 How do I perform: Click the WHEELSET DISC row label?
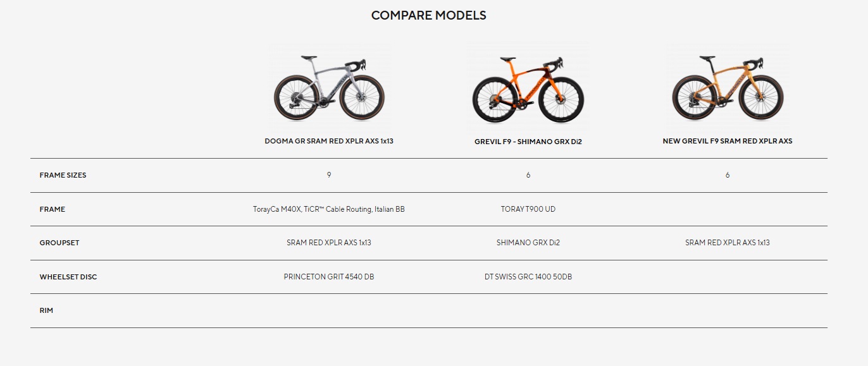(68, 277)
